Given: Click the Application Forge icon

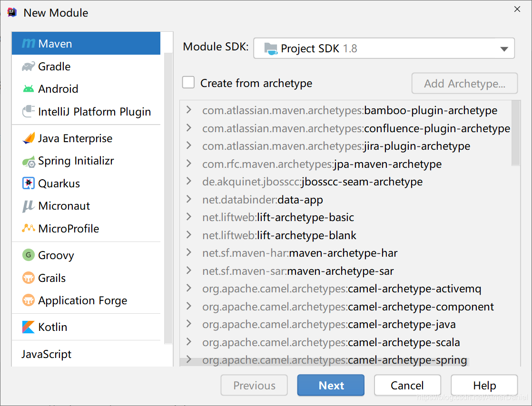Looking at the screenshot, I should tap(29, 300).
